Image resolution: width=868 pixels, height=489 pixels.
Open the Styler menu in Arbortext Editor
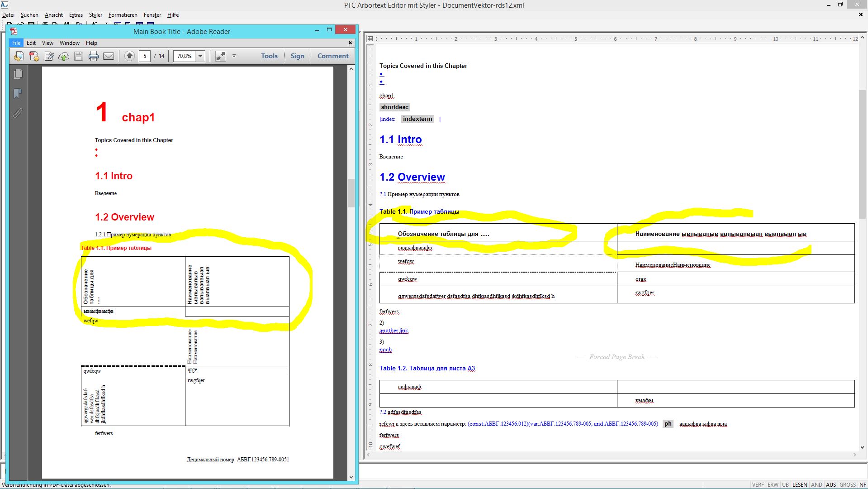[x=95, y=15]
